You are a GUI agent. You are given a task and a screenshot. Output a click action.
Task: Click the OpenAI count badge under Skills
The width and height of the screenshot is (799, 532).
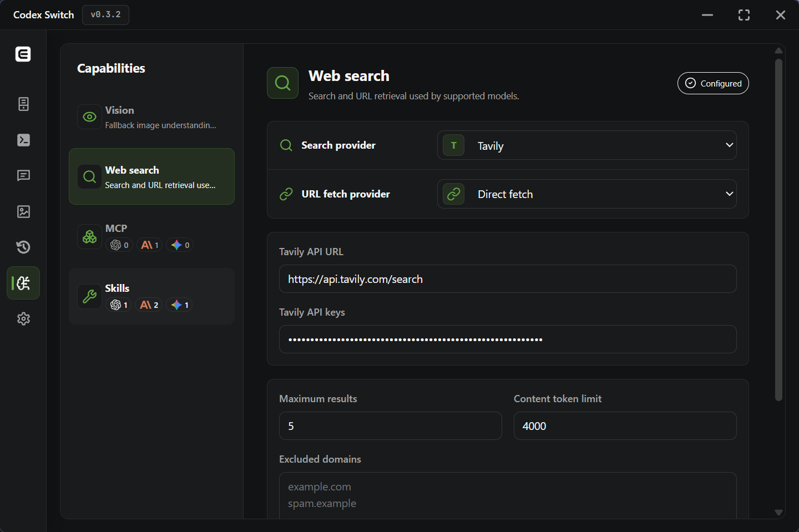(119, 305)
